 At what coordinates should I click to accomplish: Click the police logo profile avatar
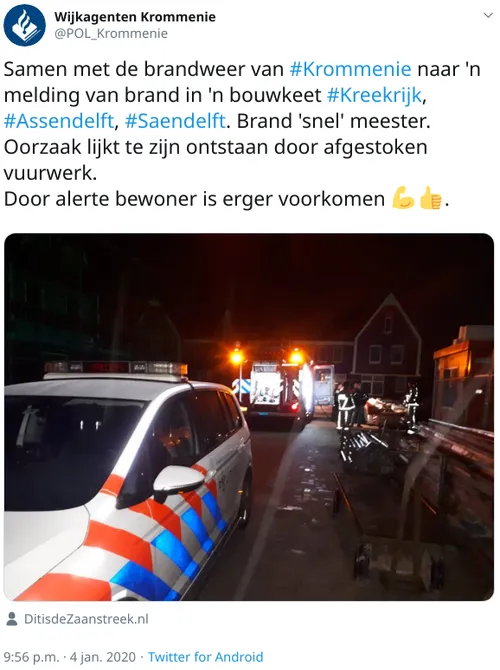(24, 25)
